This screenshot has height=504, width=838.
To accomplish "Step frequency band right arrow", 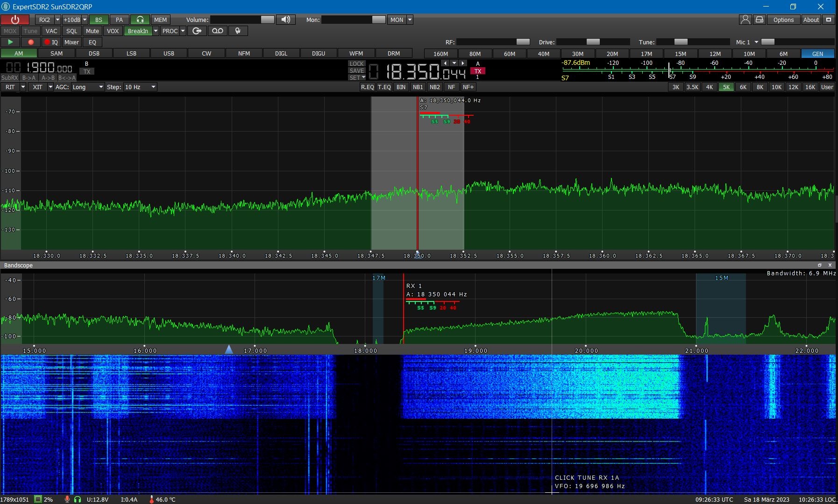I will tap(463, 63).
